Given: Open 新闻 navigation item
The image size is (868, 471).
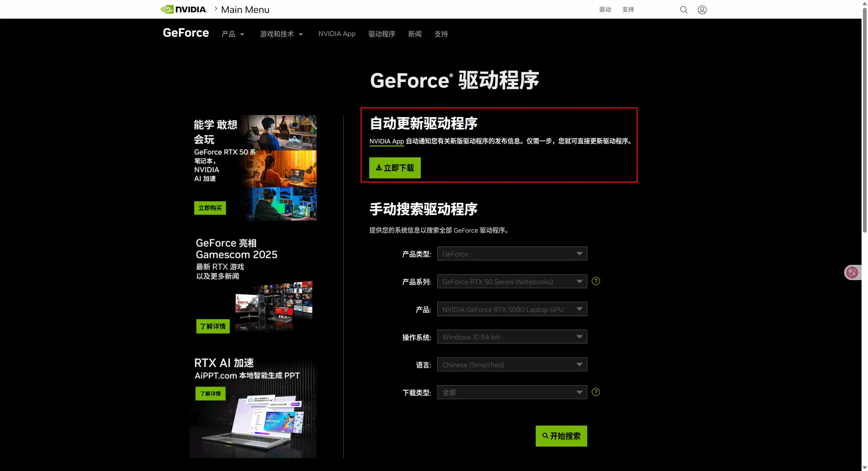Looking at the screenshot, I should point(415,34).
